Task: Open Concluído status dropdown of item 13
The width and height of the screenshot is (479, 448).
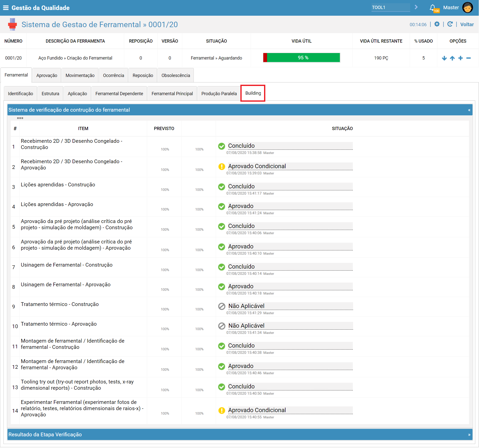Action: click(x=290, y=386)
